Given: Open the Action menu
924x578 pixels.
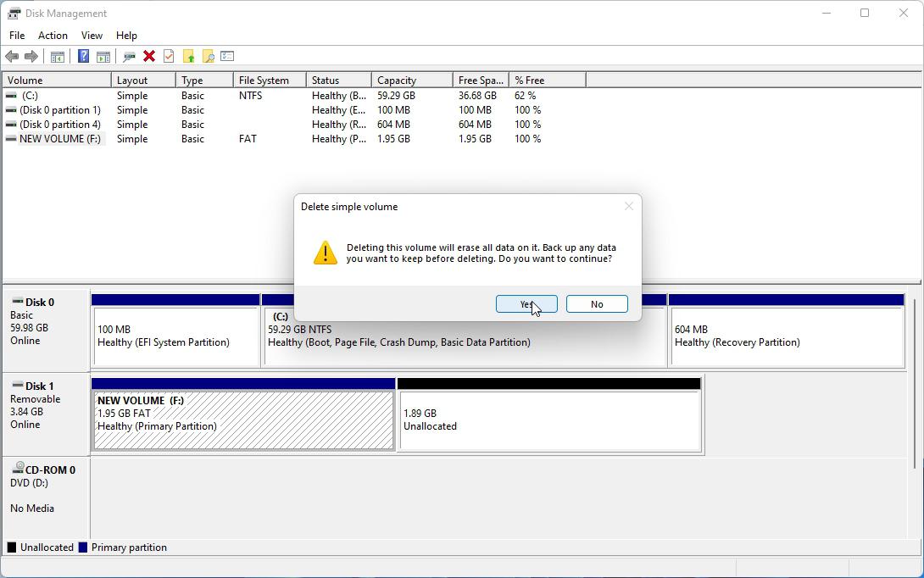Looking at the screenshot, I should coord(53,36).
